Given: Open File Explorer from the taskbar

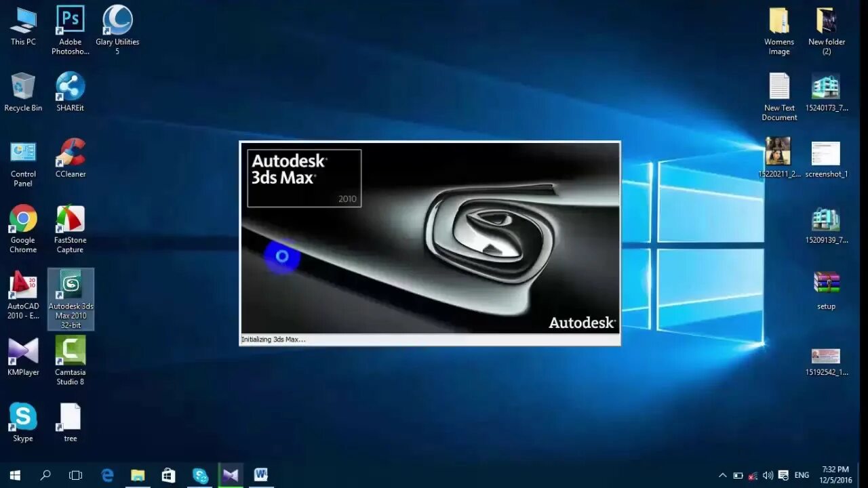Looking at the screenshot, I should [x=138, y=475].
